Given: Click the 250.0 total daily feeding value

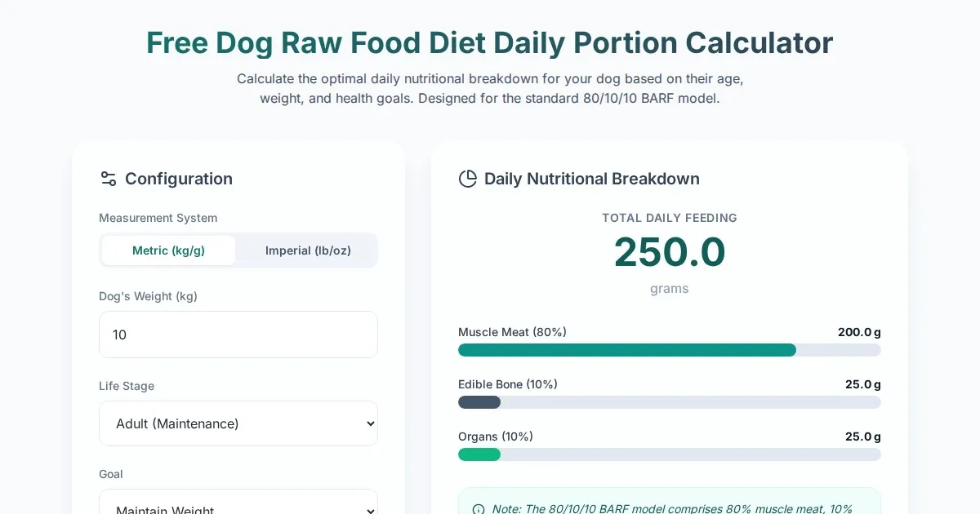Looking at the screenshot, I should pos(669,251).
